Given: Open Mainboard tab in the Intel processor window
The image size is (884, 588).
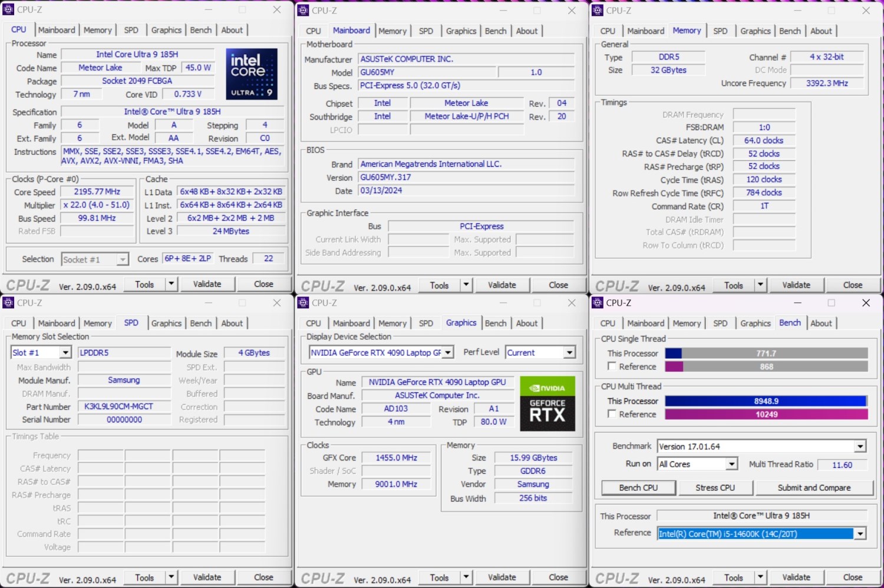Looking at the screenshot, I should (57, 30).
